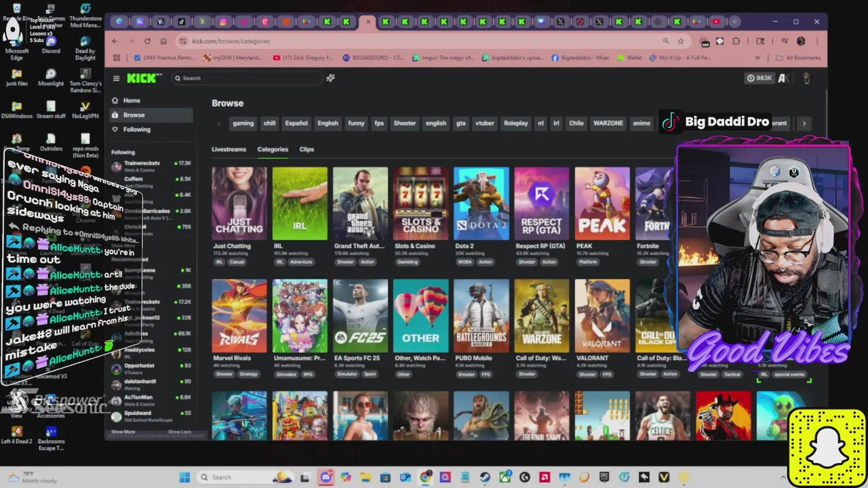The height and width of the screenshot is (488, 868).
Task: Open the Left 4 Dead 2 desktop shortcut
Action: [17, 434]
